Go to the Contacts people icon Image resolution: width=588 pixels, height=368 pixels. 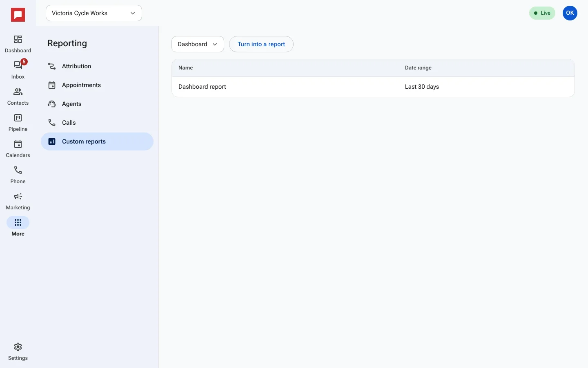[18, 92]
